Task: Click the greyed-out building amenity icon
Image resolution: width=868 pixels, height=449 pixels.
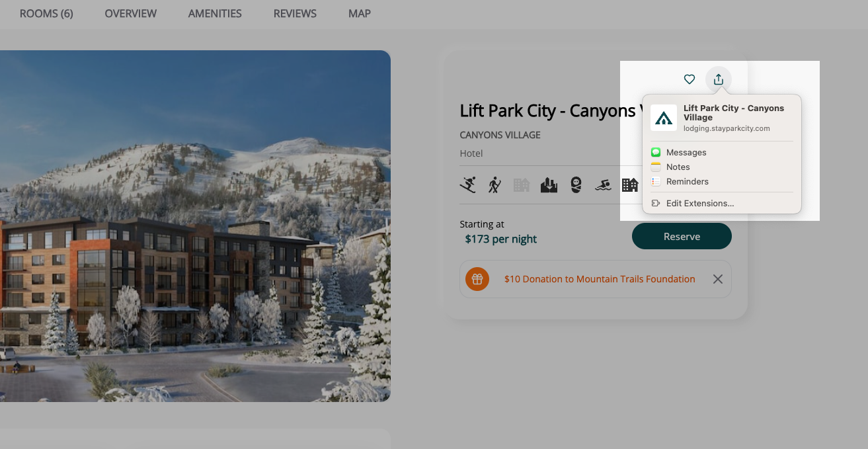Action: [x=522, y=184]
